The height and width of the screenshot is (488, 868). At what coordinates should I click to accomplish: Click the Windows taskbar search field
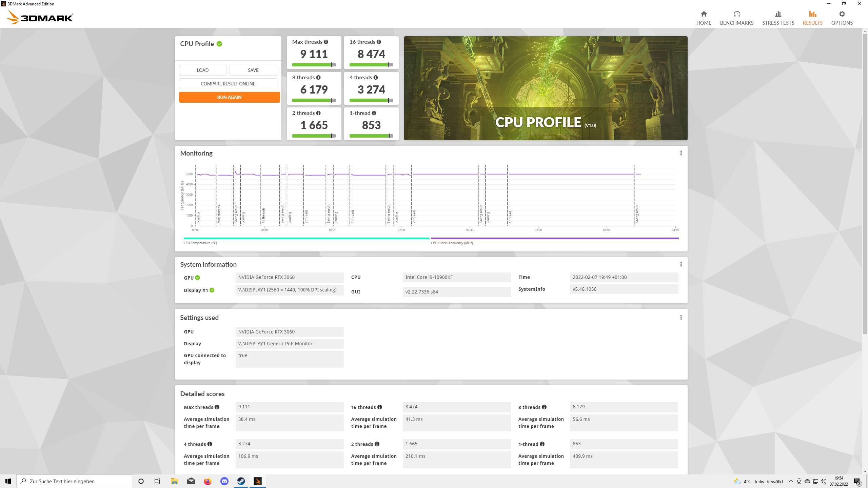[75, 481]
